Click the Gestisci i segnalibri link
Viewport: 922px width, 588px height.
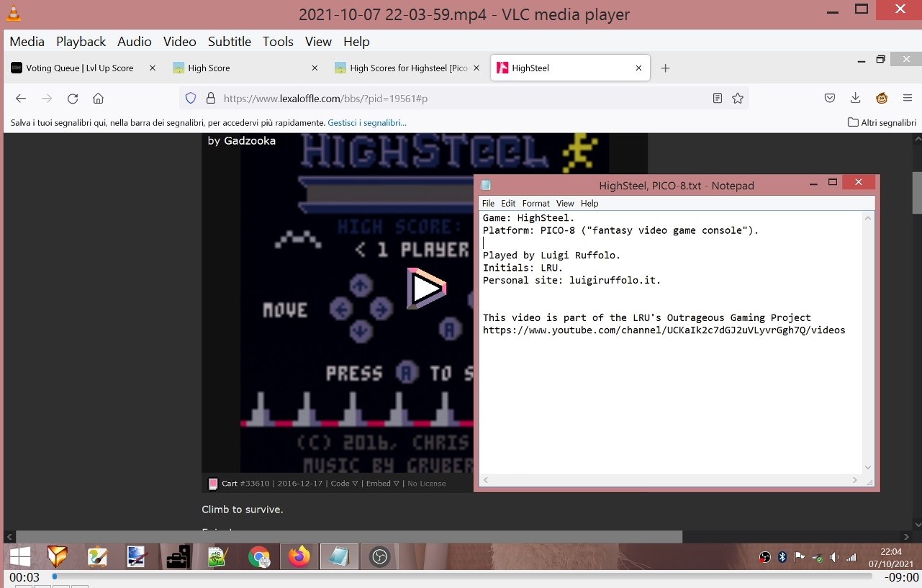click(367, 123)
